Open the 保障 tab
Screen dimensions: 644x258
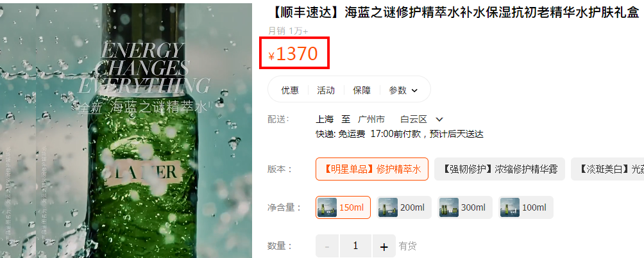361,91
